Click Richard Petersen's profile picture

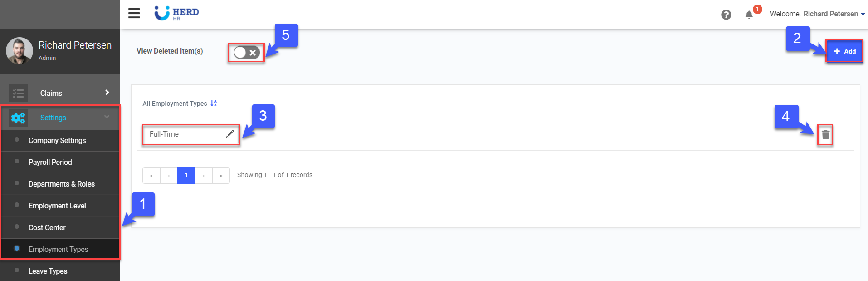[x=20, y=51]
